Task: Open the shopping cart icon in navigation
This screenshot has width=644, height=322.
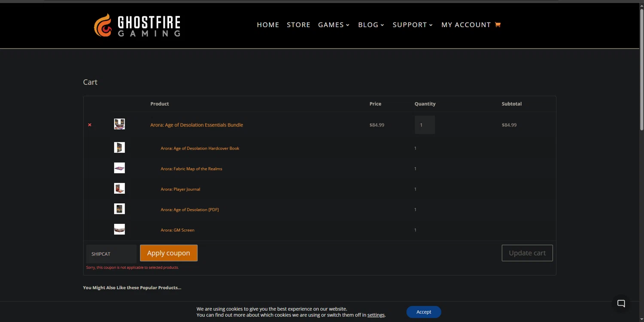Action: (x=498, y=24)
